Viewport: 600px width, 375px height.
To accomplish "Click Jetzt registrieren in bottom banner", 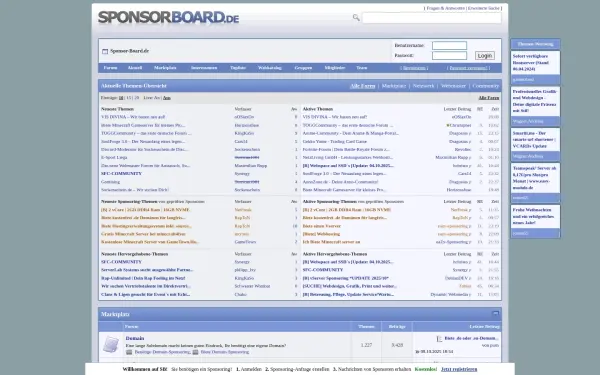I will click(459, 370).
